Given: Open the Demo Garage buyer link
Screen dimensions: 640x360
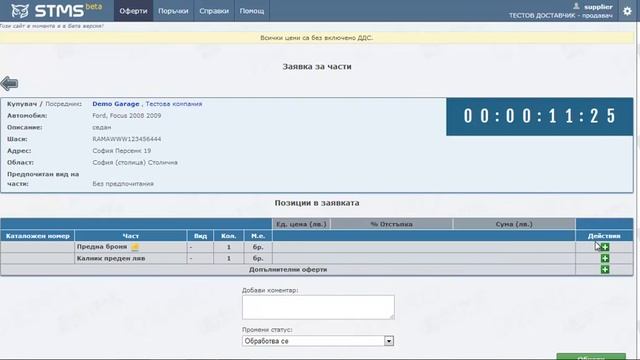Looking at the screenshot, I should [116, 104].
